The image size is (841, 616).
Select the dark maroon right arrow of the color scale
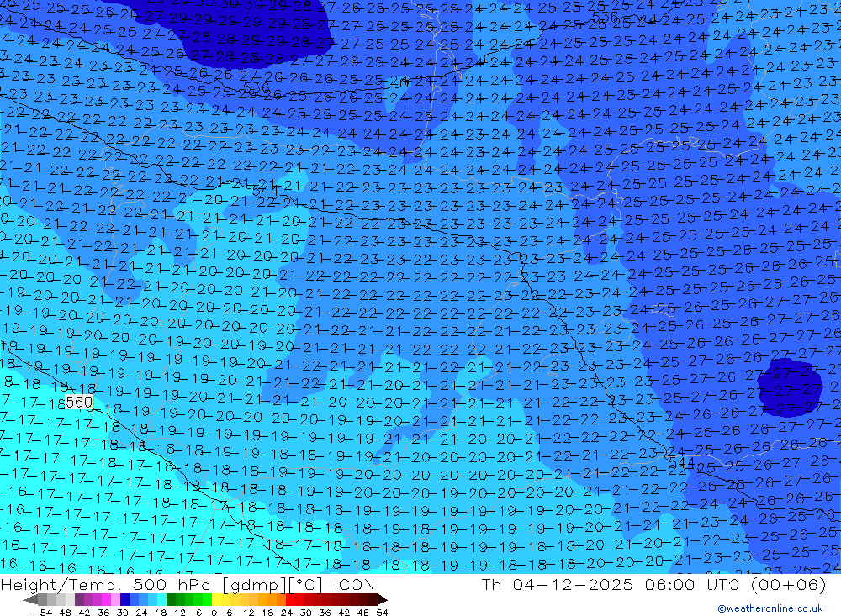tap(383, 599)
